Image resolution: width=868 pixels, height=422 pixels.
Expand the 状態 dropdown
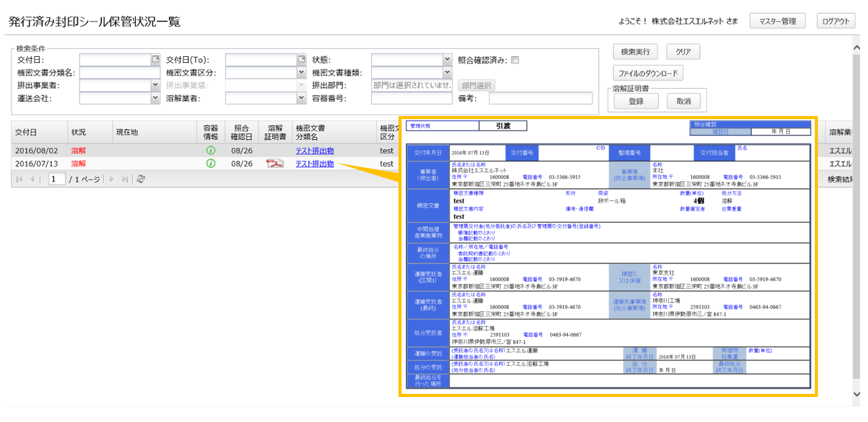(x=447, y=60)
